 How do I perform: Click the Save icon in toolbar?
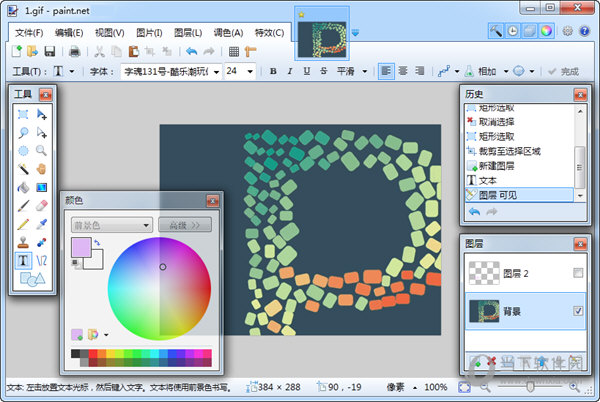click(51, 51)
